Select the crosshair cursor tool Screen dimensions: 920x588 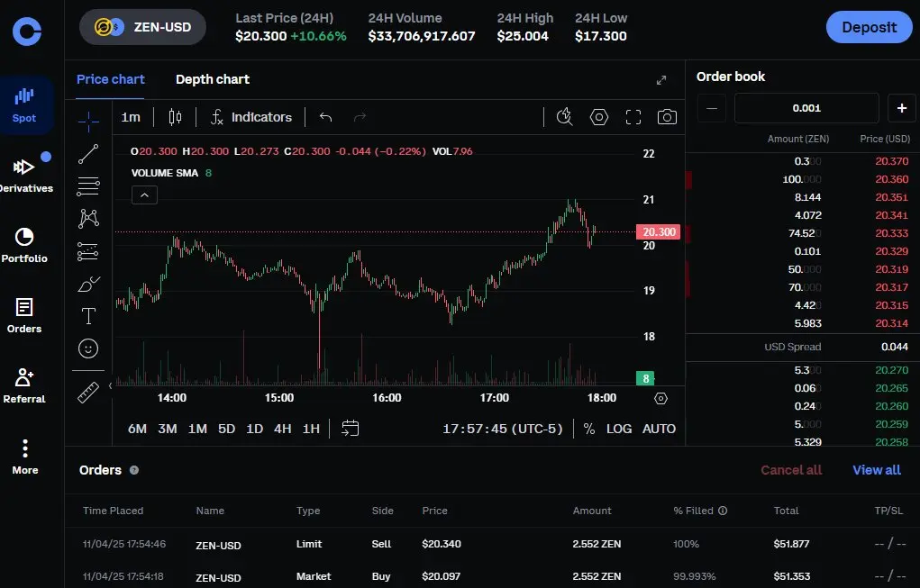click(x=88, y=122)
